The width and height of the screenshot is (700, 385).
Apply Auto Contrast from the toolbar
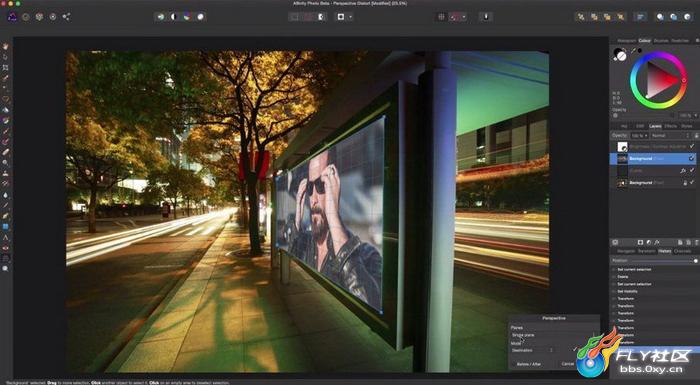[174, 17]
